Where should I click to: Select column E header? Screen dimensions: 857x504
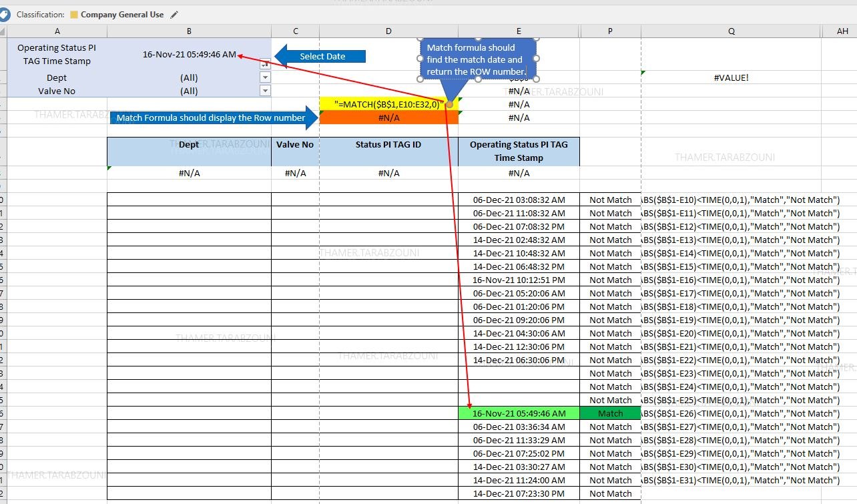coord(519,31)
